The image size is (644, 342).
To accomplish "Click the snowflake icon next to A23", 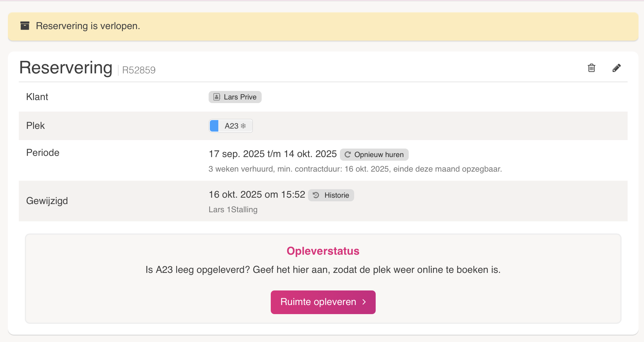I will click(243, 126).
